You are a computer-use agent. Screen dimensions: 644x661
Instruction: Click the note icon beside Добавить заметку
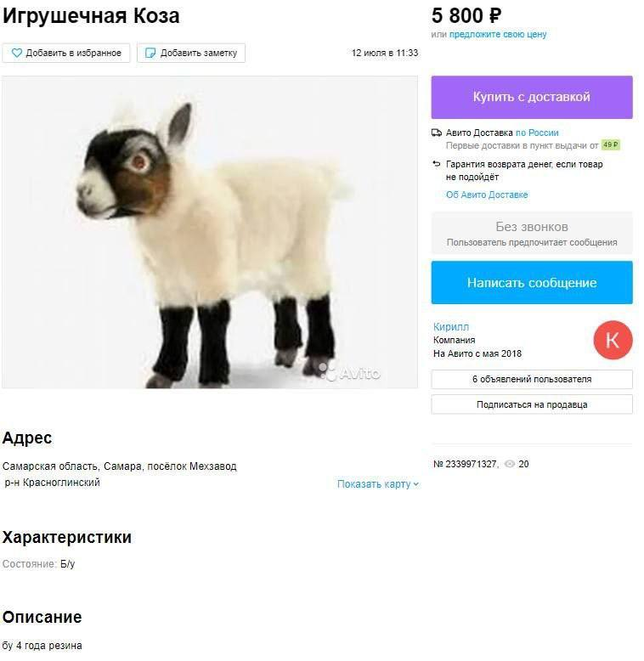click(150, 54)
